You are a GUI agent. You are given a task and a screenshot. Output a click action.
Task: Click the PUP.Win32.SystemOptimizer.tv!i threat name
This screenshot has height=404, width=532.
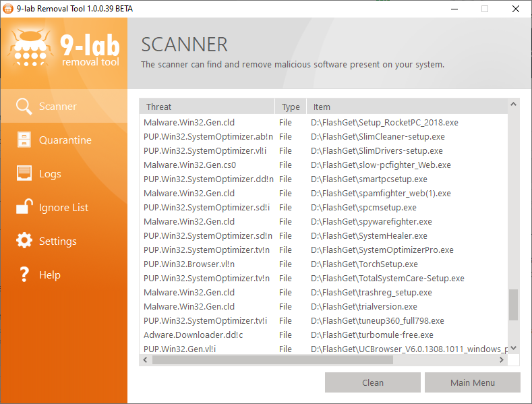(205, 321)
